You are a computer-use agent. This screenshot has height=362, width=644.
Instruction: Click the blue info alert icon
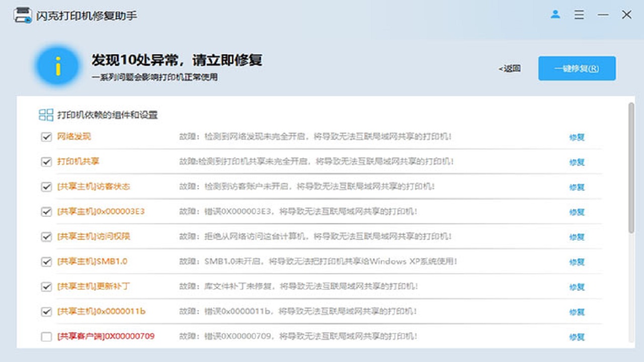(58, 66)
